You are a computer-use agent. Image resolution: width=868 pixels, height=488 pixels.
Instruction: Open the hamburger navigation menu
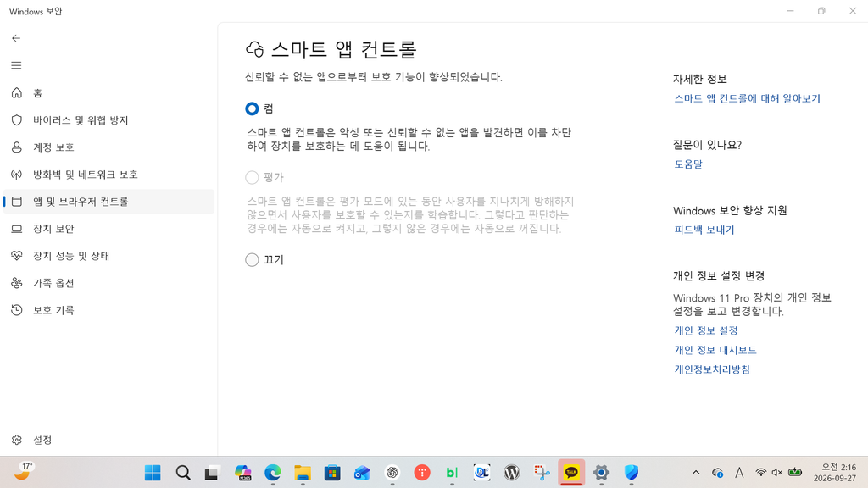point(16,65)
